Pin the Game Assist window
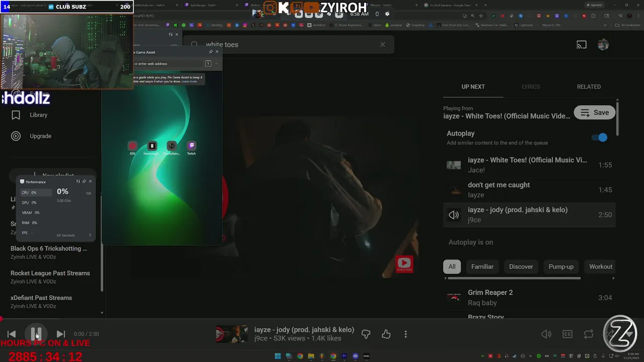The width and height of the screenshot is (644, 362). tap(211, 52)
